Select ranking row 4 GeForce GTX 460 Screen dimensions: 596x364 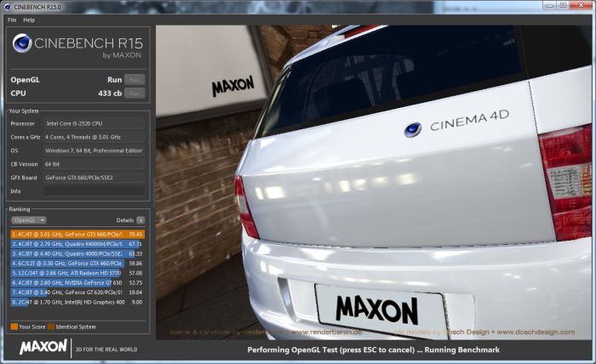pyautogui.click(x=77, y=263)
